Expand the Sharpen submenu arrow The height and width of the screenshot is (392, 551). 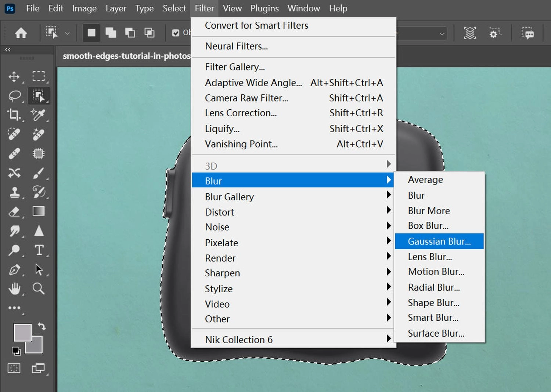[389, 271]
